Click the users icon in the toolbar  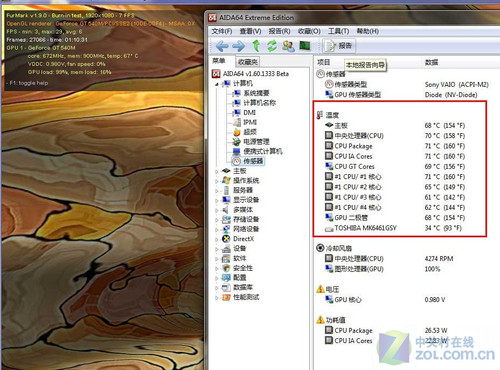(288, 46)
